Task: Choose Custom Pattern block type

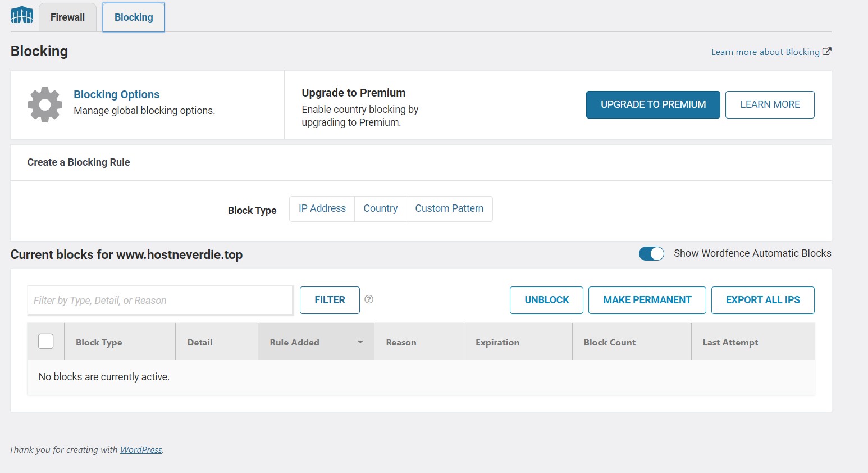Action: (449, 209)
